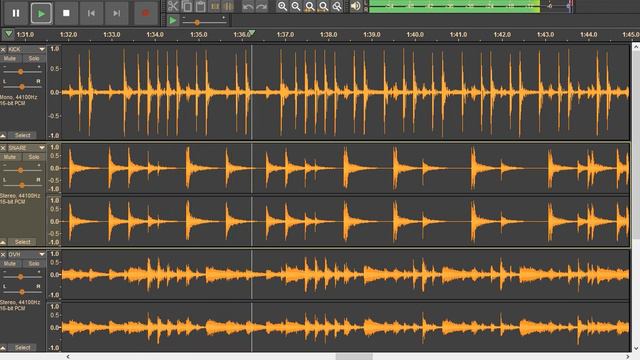Start recording with the red Record button
This screenshot has width=640, height=360.
coord(146,13)
